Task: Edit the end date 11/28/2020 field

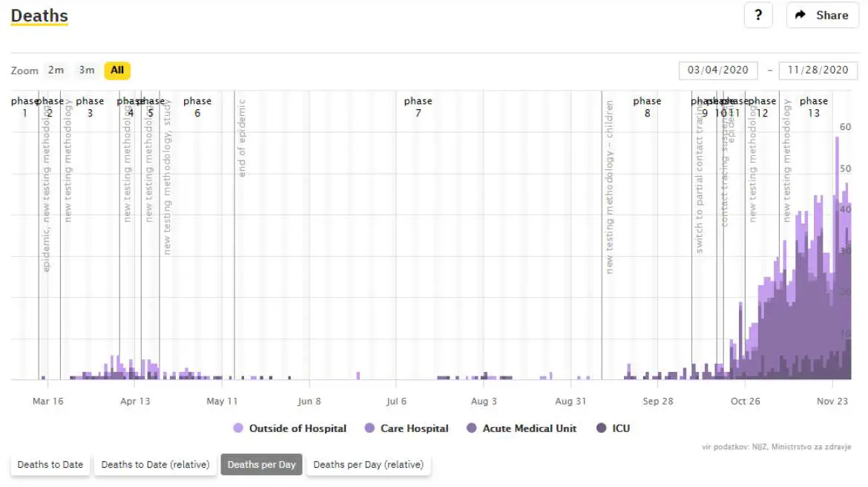Action: [818, 71]
